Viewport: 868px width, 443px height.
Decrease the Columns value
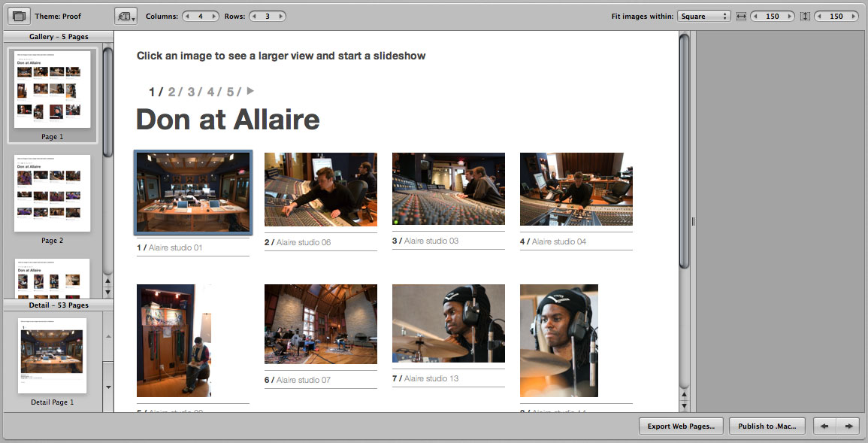188,16
